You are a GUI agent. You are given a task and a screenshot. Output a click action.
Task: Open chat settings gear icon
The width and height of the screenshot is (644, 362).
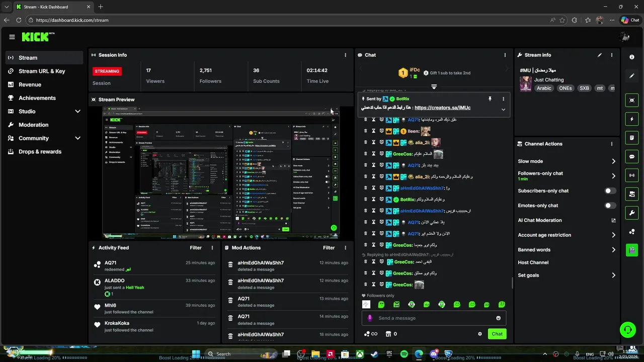coord(480,334)
